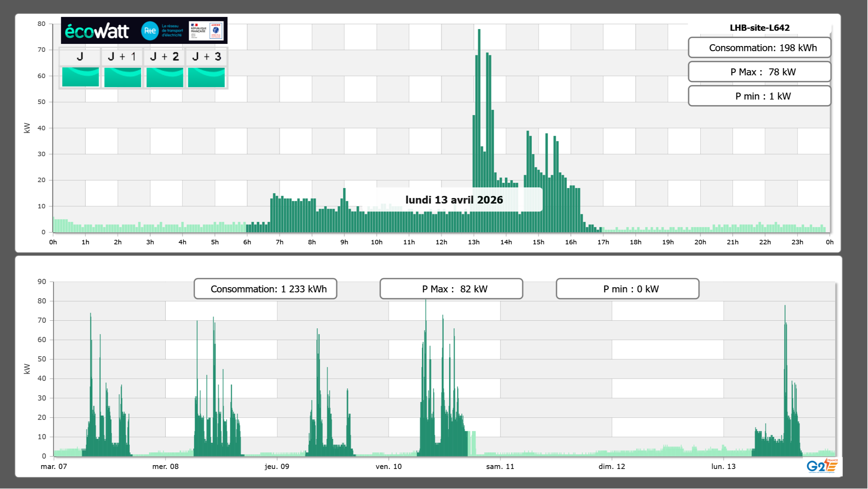Click the lundi 13 avril 2026 date label

point(454,200)
